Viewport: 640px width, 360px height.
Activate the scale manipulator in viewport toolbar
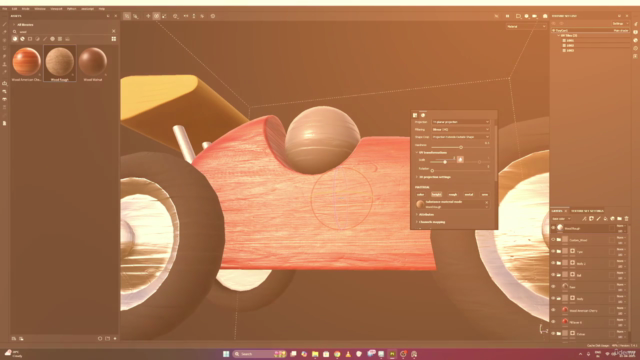164,16
